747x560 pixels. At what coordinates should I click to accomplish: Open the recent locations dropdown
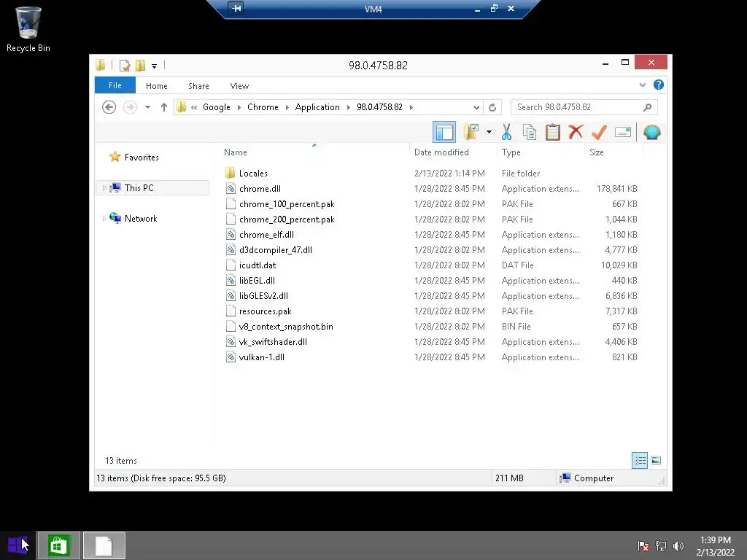point(147,107)
